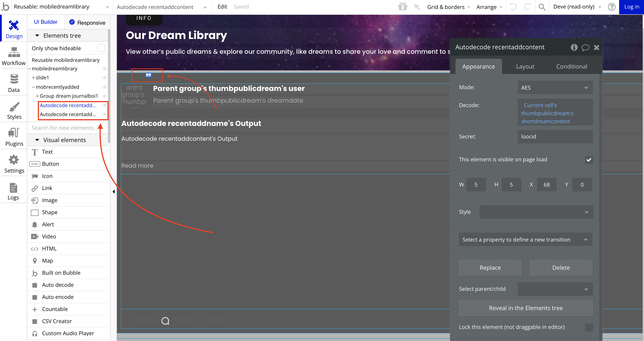Click the Secret input field
Viewport: 644px width, 341px height.
555,137
